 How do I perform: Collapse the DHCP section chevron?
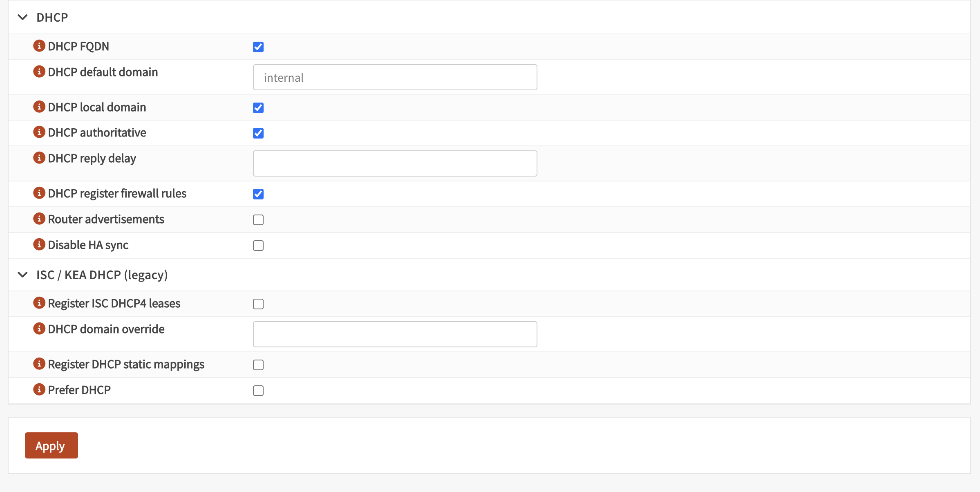point(23,17)
